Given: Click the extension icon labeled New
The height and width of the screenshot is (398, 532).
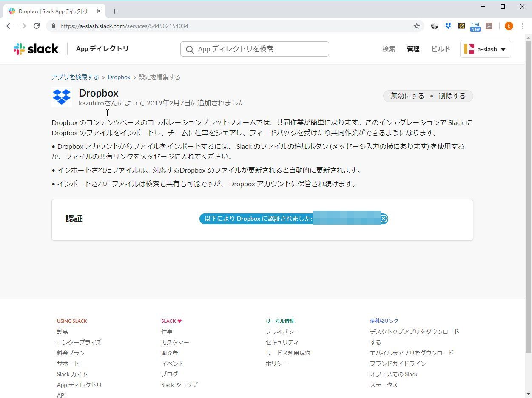Looking at the screenshot, I should 475,27.
